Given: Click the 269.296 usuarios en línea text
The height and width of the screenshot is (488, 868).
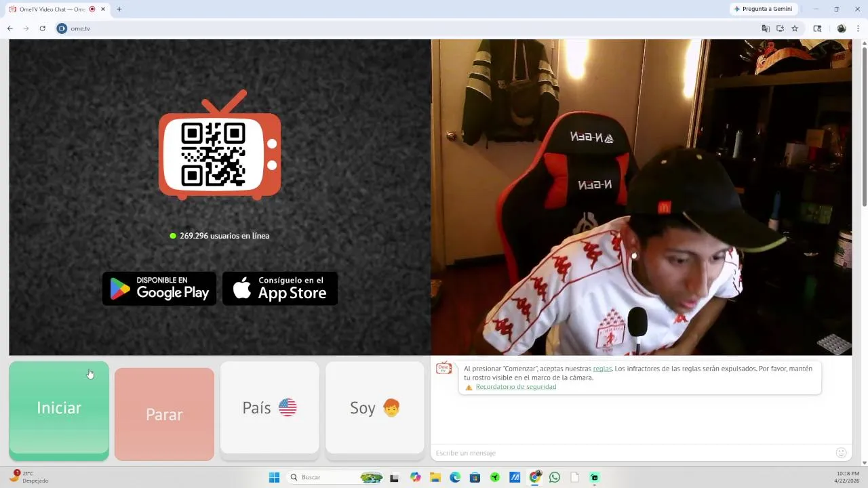Looking at the screenshot, I should coord(224,236).
